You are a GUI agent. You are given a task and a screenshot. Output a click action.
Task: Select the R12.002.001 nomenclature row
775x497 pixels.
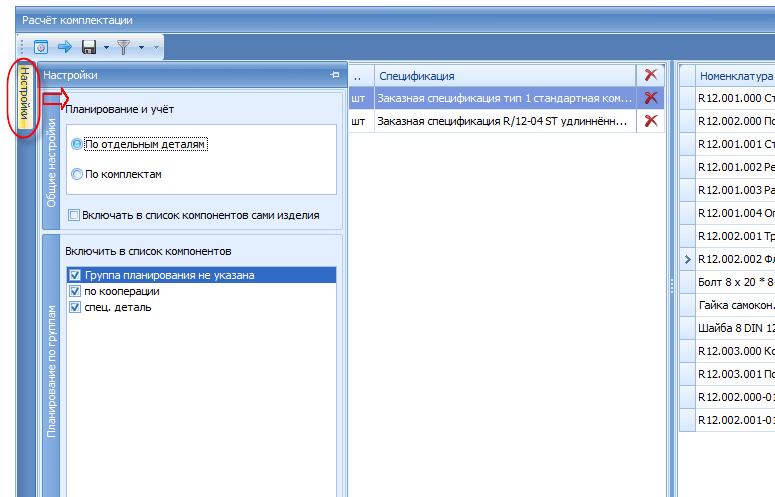coord(735,236)
